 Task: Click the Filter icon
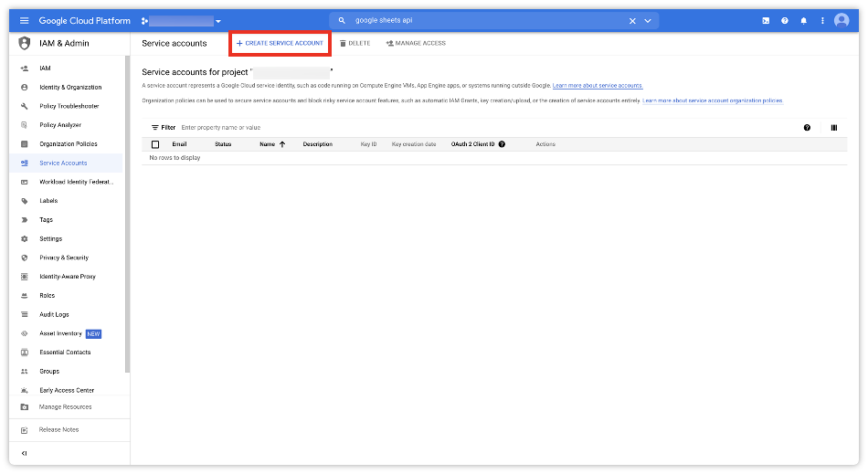[155, 128]
